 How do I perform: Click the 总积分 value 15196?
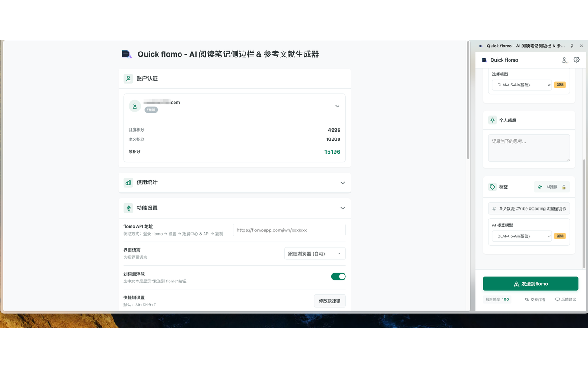click(x=333, y=152)
